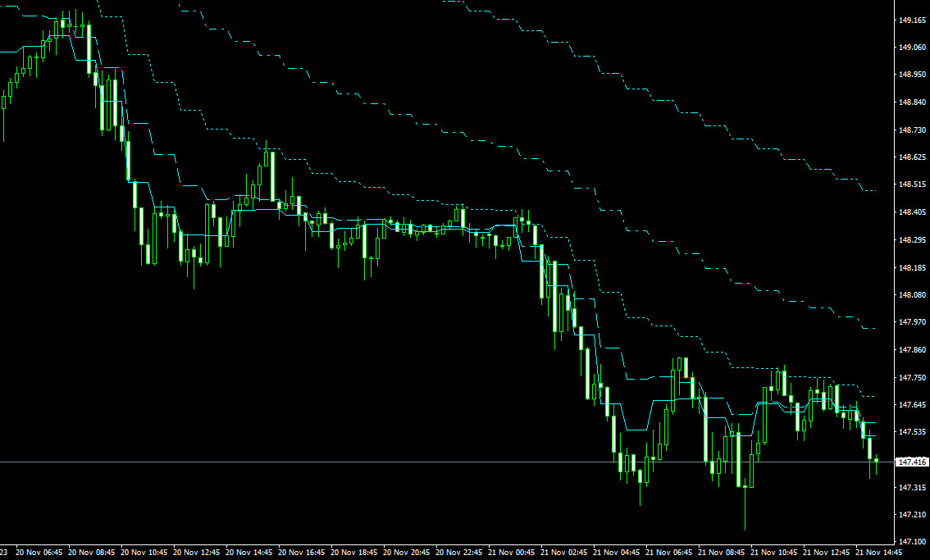Click the 21 Nov 02:45 time label
Image resolution: width=930 pixels, height=560 pixels.
point(563,553)
